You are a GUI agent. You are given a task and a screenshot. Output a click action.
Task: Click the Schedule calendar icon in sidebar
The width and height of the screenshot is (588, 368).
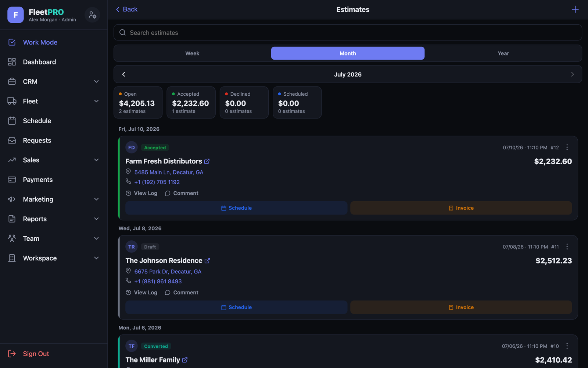pyautogui.click(x=12, y=121)
